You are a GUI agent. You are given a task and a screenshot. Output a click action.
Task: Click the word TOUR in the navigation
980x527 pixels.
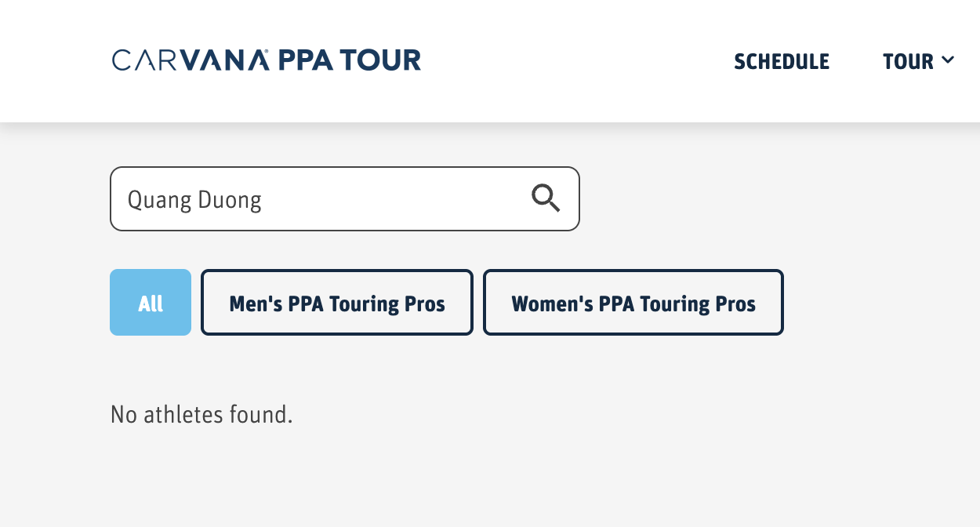908,61
